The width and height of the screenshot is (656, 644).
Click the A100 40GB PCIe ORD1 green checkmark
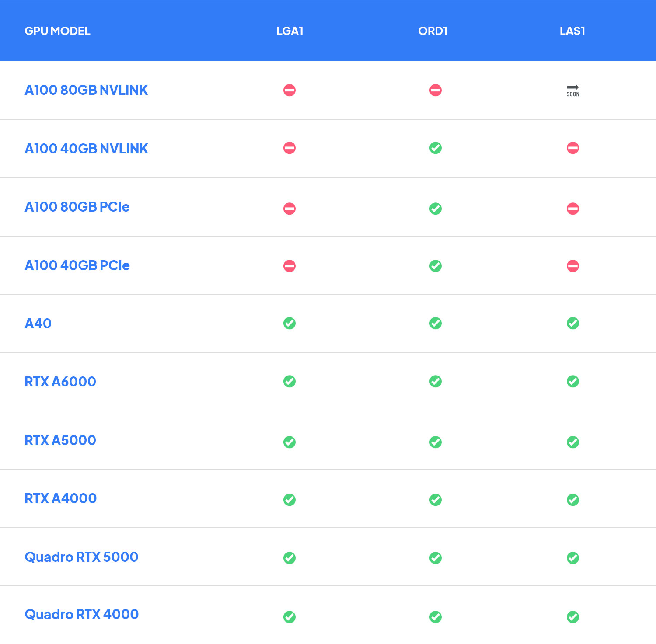pyautogui.click(x=436, y=266)
